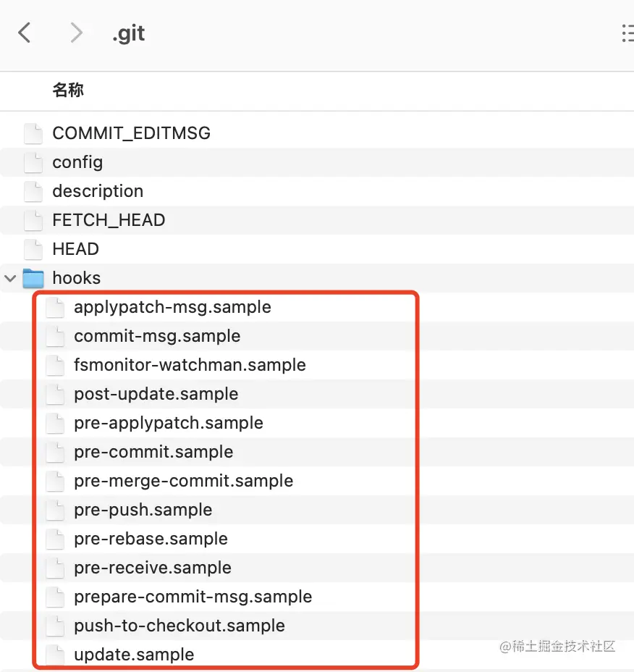Select the description file
Image resolution: width=634 pixels, height=672 pixels.
click(x=98, y=191)
